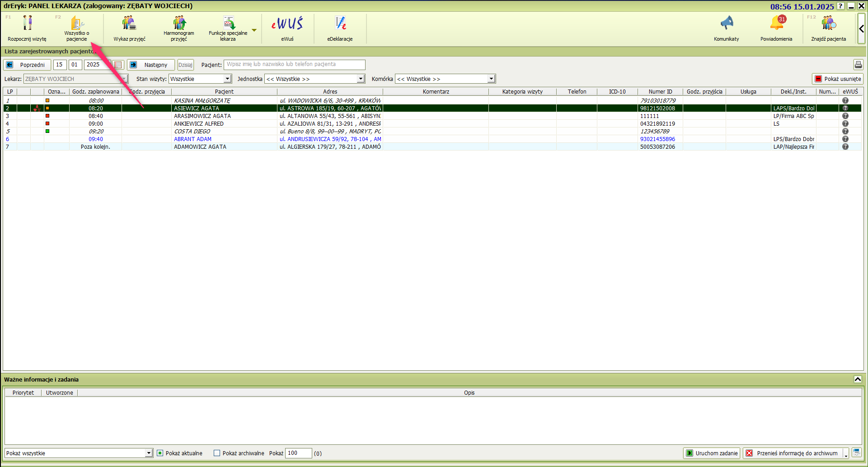Open the Jednostka dropdown list
Image resolution: width=868 pixels, height=467 pixels.
click(x=361, y=79)
